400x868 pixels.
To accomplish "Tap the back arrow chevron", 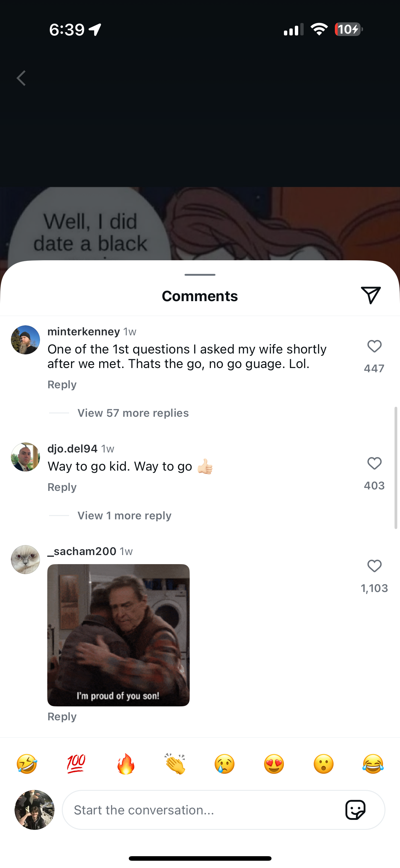I will click(21, 78).
